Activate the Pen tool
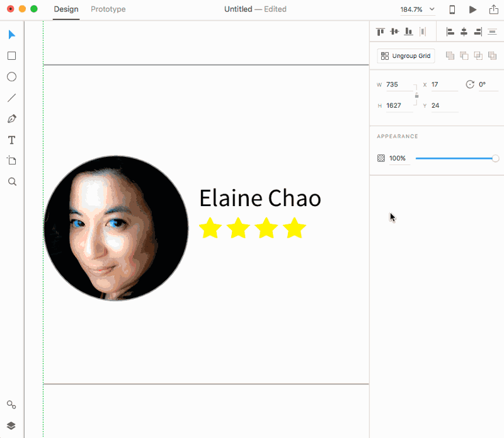Viewport: 504px width, 438px height. tap(11, 118)
